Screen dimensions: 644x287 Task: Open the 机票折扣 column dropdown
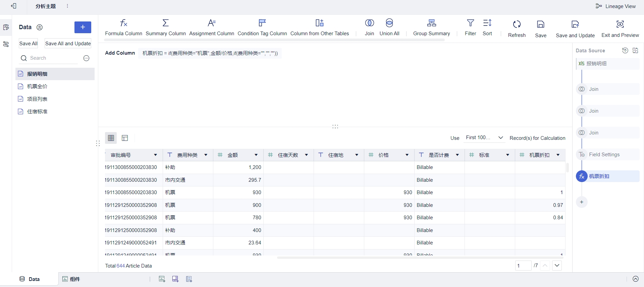click(558, 155)
